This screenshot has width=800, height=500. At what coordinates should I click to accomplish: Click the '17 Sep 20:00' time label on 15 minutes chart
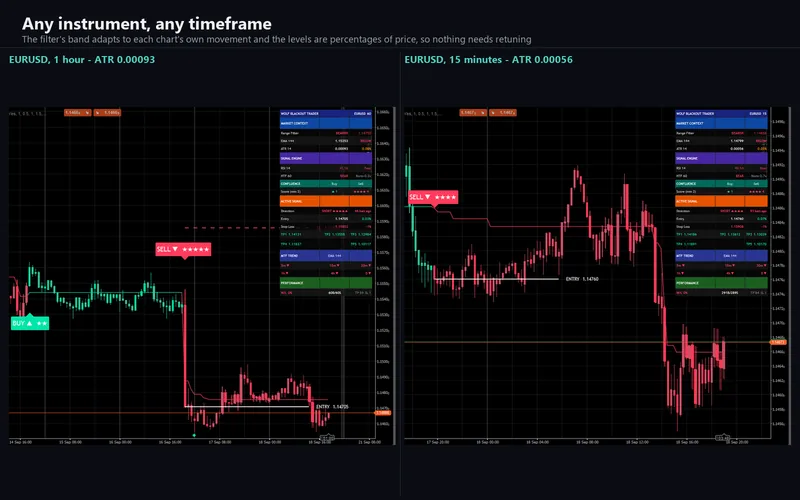click(438, 442)
